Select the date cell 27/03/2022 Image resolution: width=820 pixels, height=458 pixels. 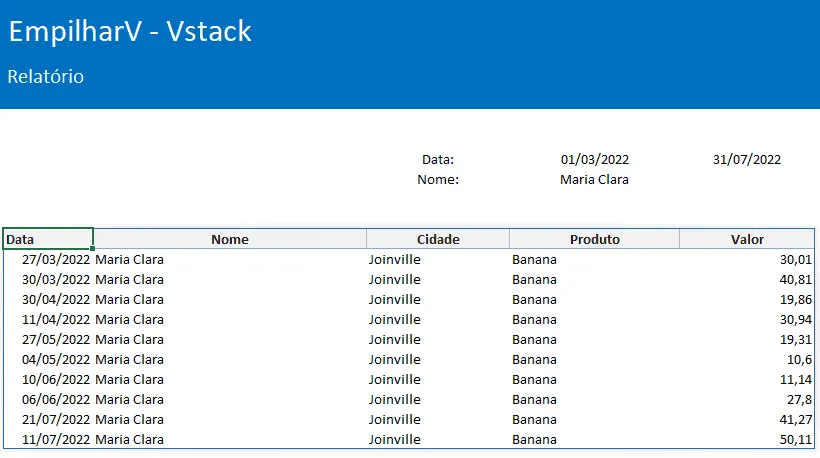click(56, 259)
